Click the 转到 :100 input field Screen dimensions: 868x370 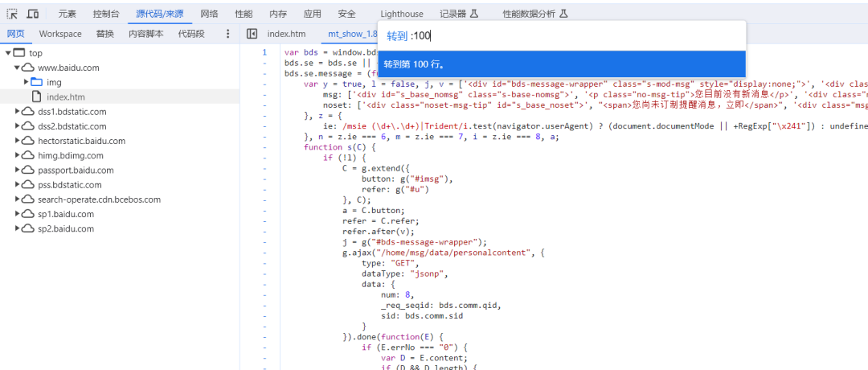[563, 35]
